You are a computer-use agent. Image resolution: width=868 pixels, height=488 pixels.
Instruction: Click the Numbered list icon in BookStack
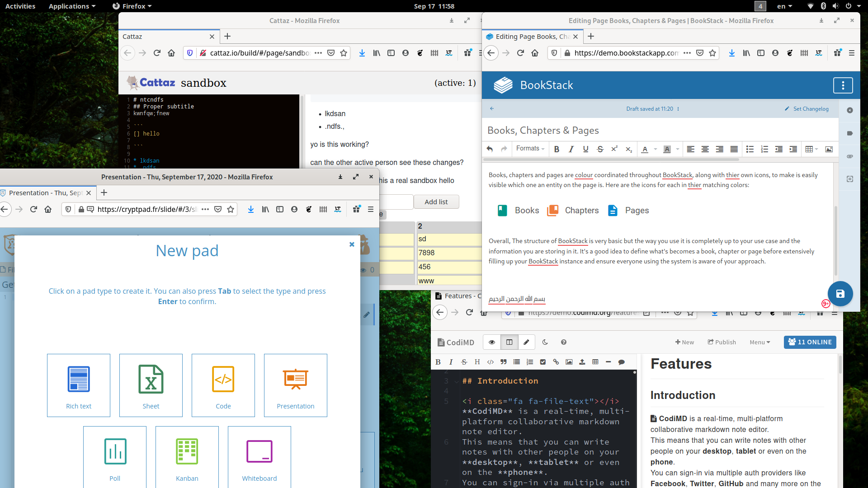coord(764,149)
